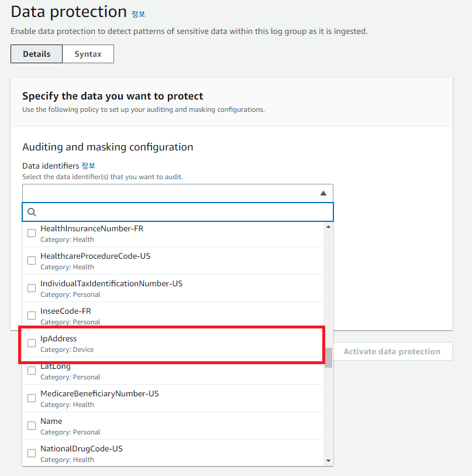Check the InseeCode-FR identifier
472x476 pixels.
(x=31, y=315)
